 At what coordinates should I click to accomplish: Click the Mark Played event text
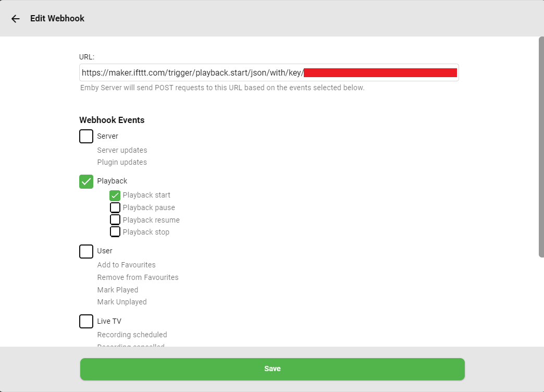point(118,290)
